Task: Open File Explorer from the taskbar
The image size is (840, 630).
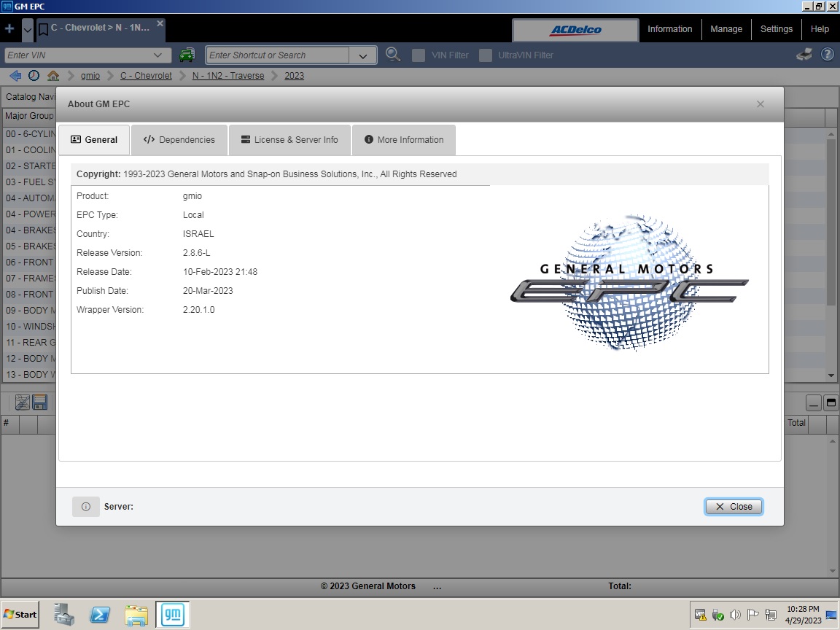Action: pos(136,615)
